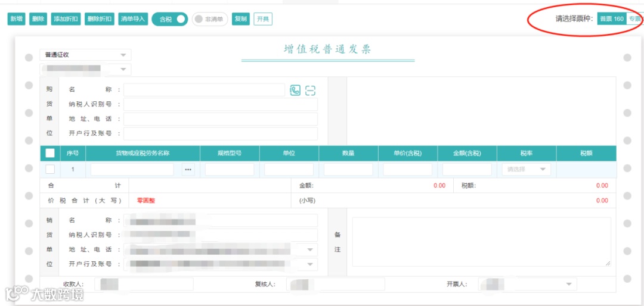Click the 删除 button
The height and width of the screenshot is (306, 644).
point(38,19)
